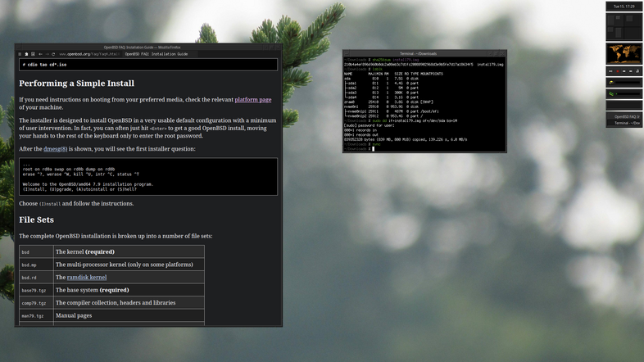
Task: Click the Performing a Simple Install heading
Action: pyautogui.click(x=76, y=84)
